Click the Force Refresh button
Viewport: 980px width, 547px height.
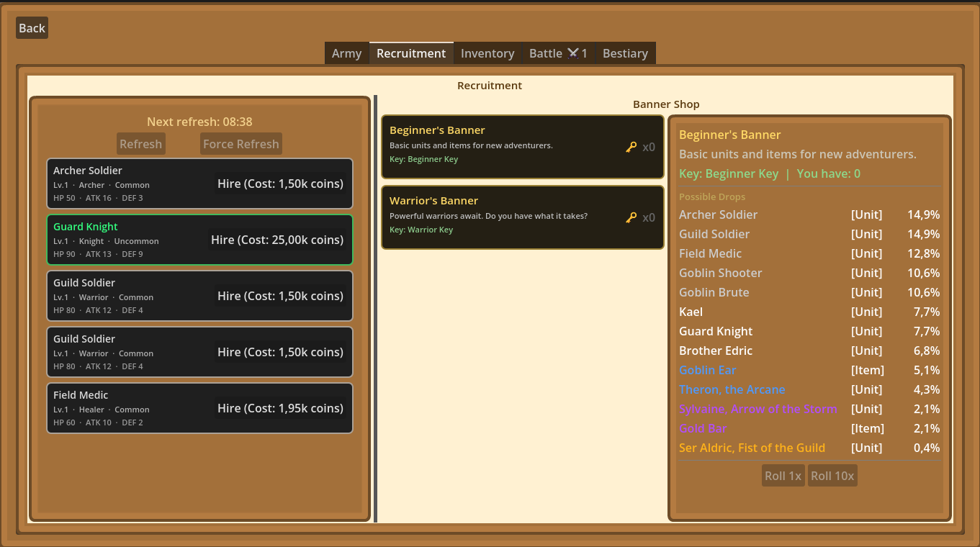[x=241, y=144]
